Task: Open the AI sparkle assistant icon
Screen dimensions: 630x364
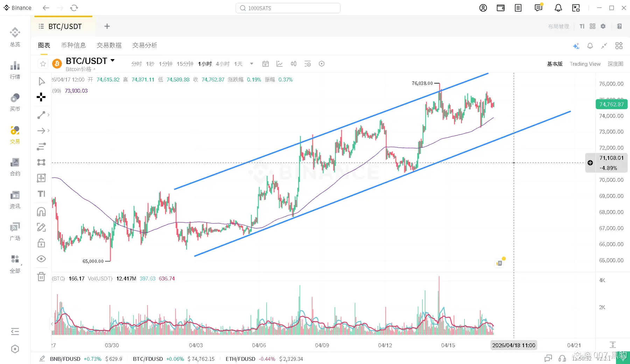Action: pos(576,46)
